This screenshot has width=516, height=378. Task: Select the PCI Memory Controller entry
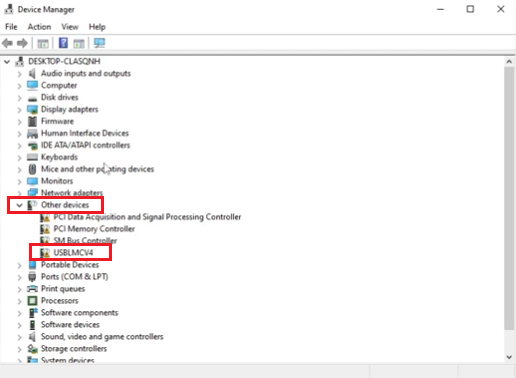pos(94,229)
